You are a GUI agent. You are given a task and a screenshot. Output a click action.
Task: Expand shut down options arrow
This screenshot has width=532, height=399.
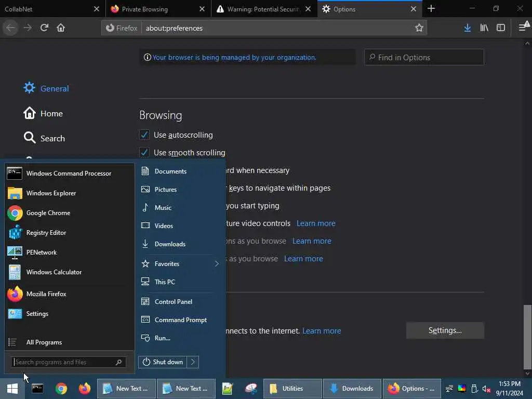coord(193,362)
